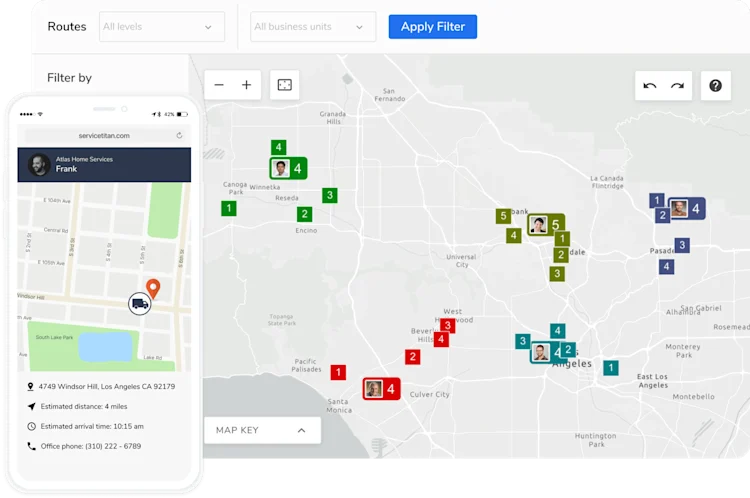The image size is (750, 498).
Task: Select the green technician marker with 4
Action: pyautogui.click(x=288, y=168)
